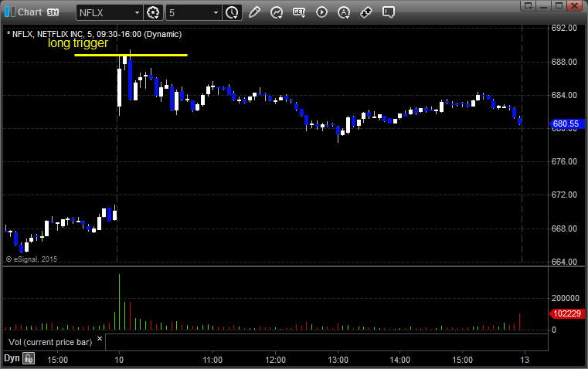
Task: Click the 672.00 price axis label
Action: [x=564, y=195]
